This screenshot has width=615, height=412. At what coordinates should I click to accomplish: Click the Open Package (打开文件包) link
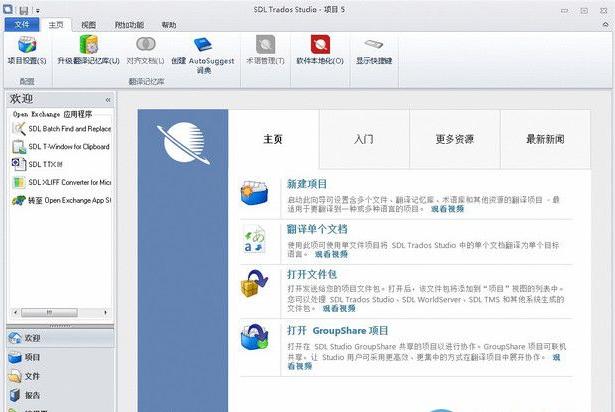click(x=312, y=274)
